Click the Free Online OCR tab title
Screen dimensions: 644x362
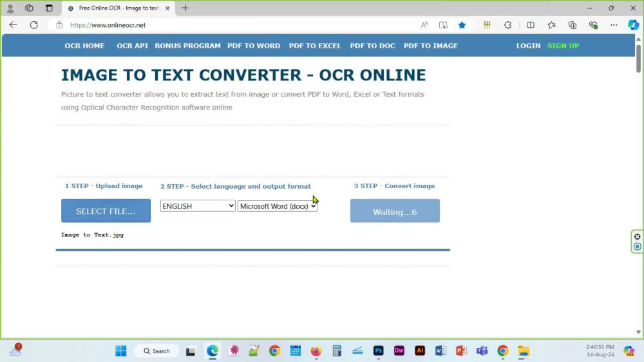[x=118, y=8]
